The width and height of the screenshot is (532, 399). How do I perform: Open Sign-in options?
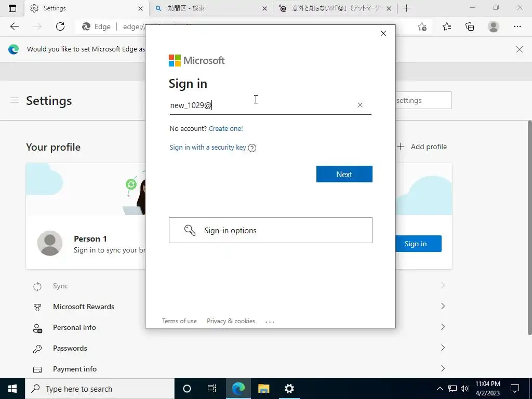tap(270, 230)
